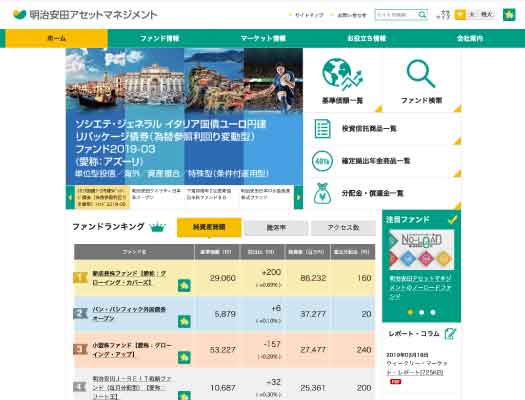This screenshot has height=400, width=525.
Task: Click rank 4 gray badge icon
Action: click(80, 387)
